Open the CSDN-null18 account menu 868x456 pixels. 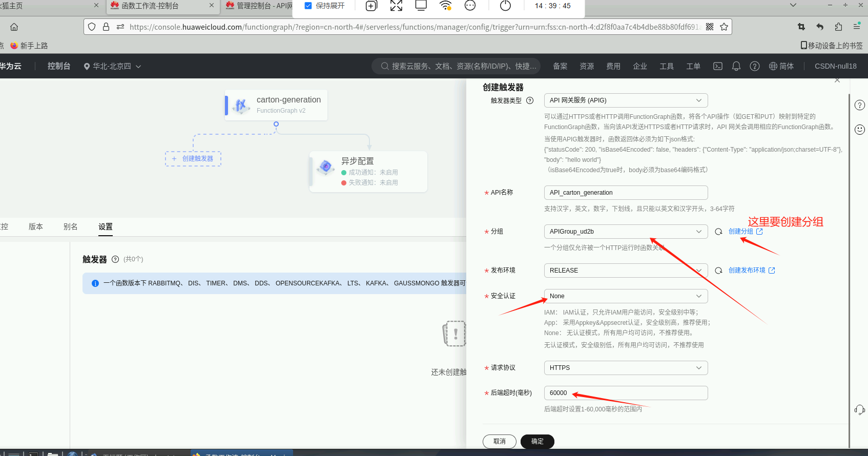click(x=836, y=66)
